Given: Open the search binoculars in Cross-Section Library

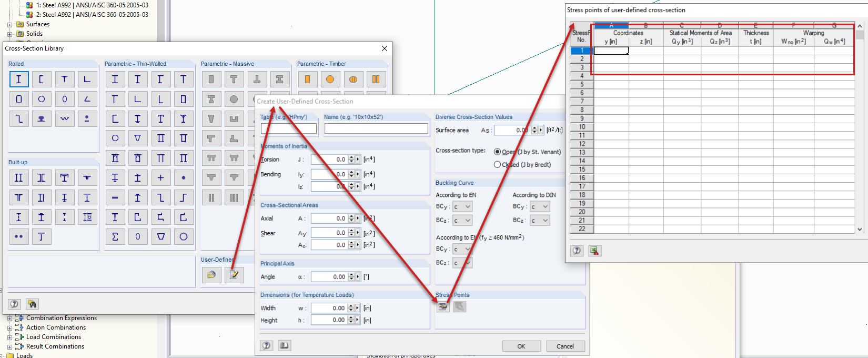Looking at the screenshot, I should coord(32,304).
